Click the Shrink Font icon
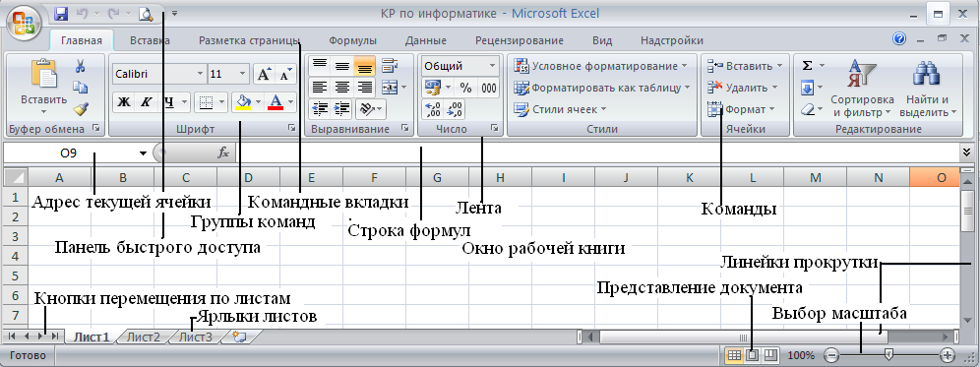 (x=285, y=75)
